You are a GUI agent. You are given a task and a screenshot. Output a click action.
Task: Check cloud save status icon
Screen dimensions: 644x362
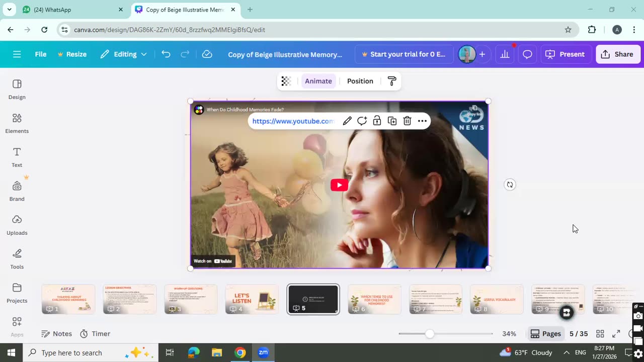click(x=207, y=54)
